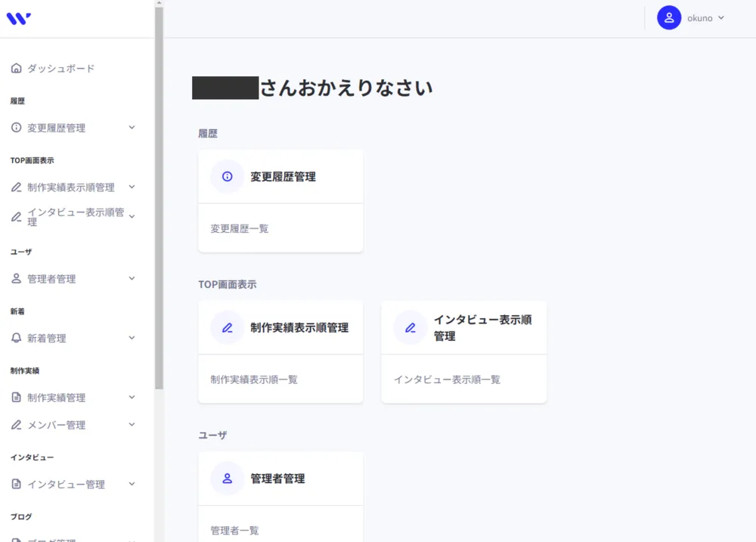Click the 制作実績表示順管理 card title
Image resolution: width=756 pixels, height=542 pixels.
coord(299,328)
